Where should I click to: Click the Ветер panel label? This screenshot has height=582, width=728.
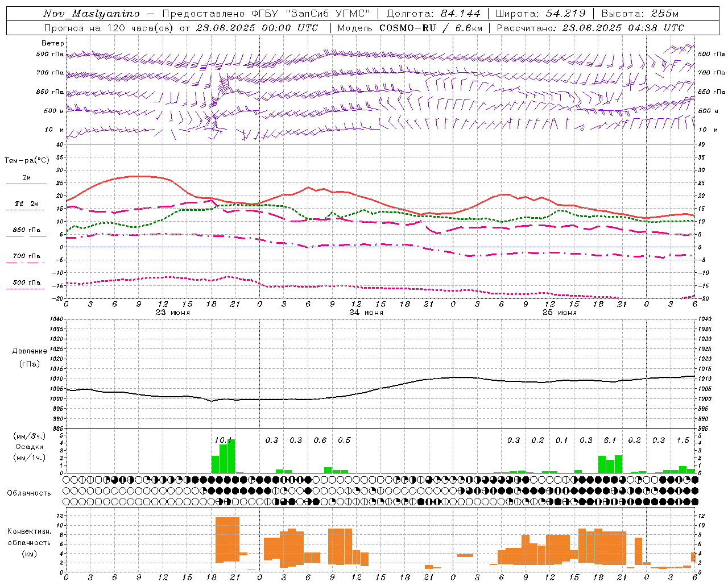pyautogui.click(x=53, y=43)
